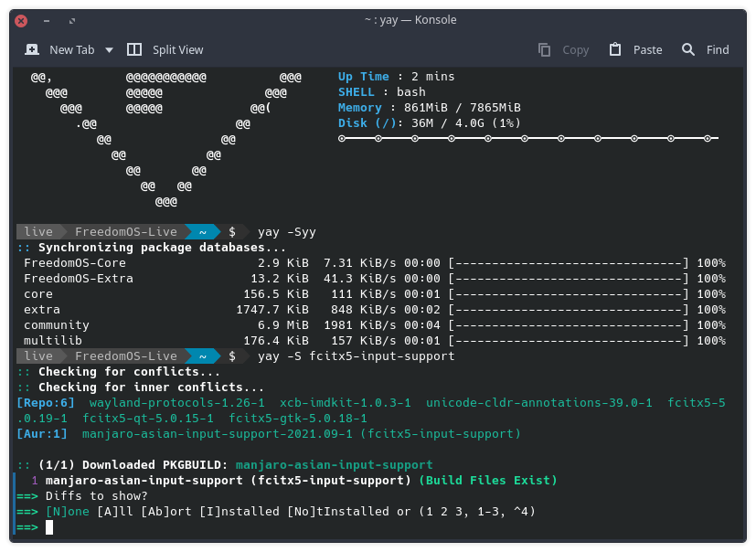Image resolution: width=756 pixels, height=552 pixels.
Task: Click the '156.5 KiB' size value
Action: [276, 294]
